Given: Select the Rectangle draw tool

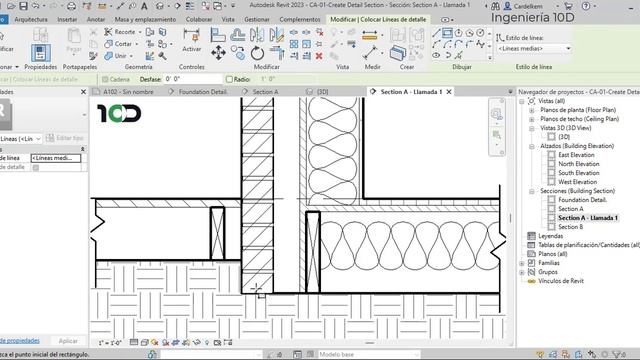Looking at the screenshot, I should [x=447, y=33].
